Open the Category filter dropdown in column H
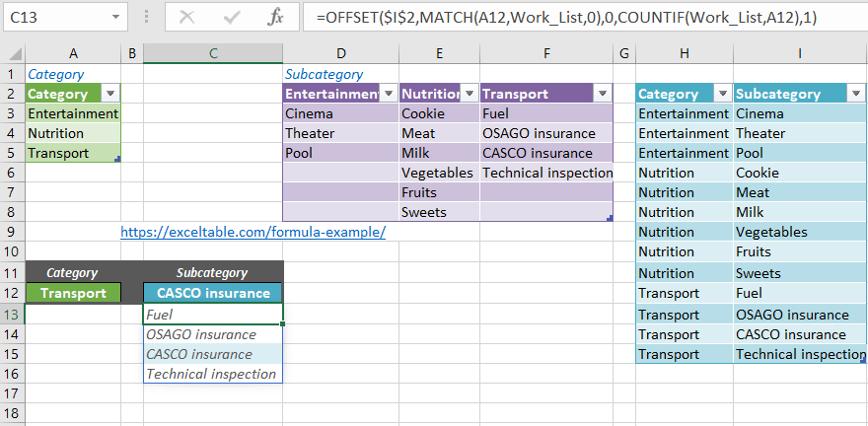Image resolution: width=868 pixels, height=426 pixels. click(x=723, y=94)
